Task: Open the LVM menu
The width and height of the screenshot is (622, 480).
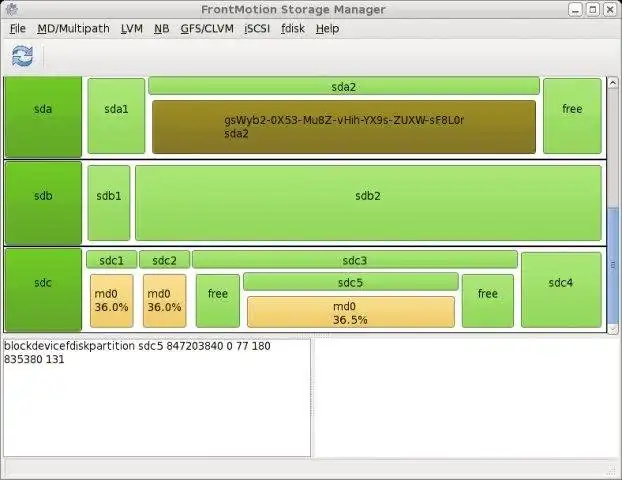Action: 132,29
